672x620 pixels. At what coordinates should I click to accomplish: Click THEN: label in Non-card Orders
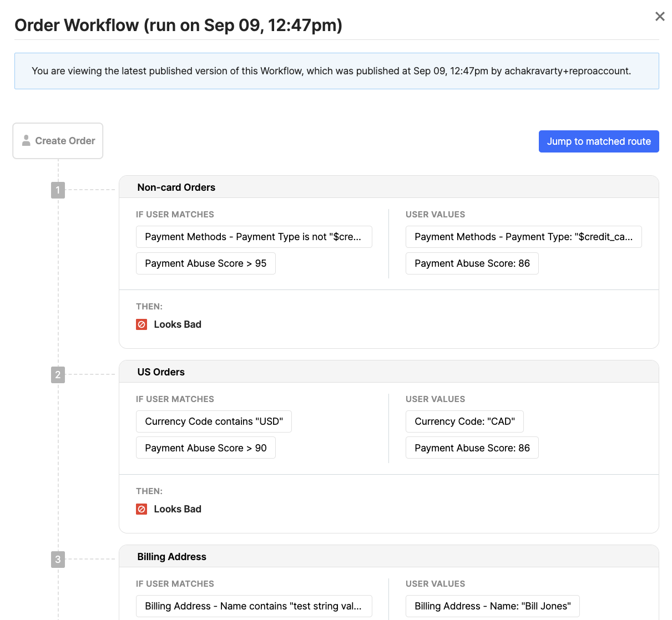click(x=149, y=307)
